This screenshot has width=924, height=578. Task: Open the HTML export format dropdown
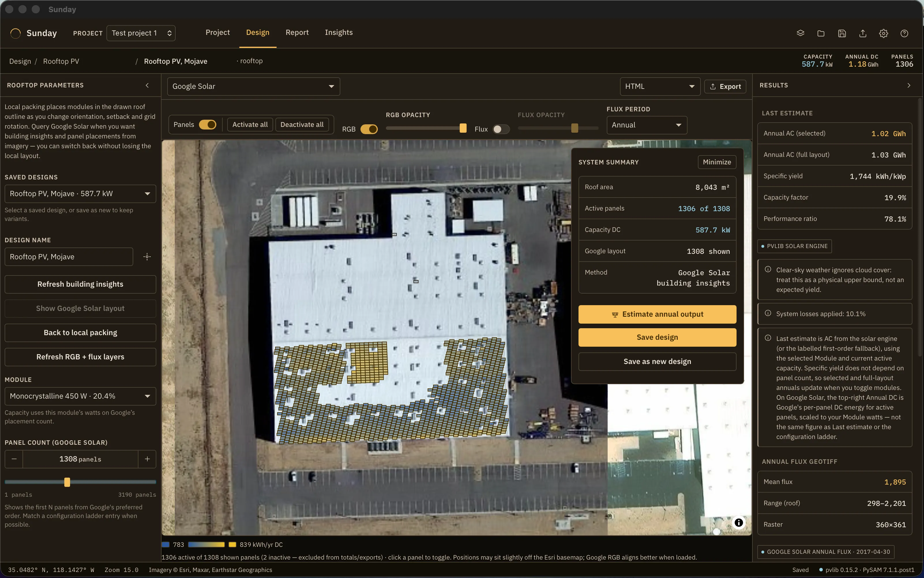point(660,87)
